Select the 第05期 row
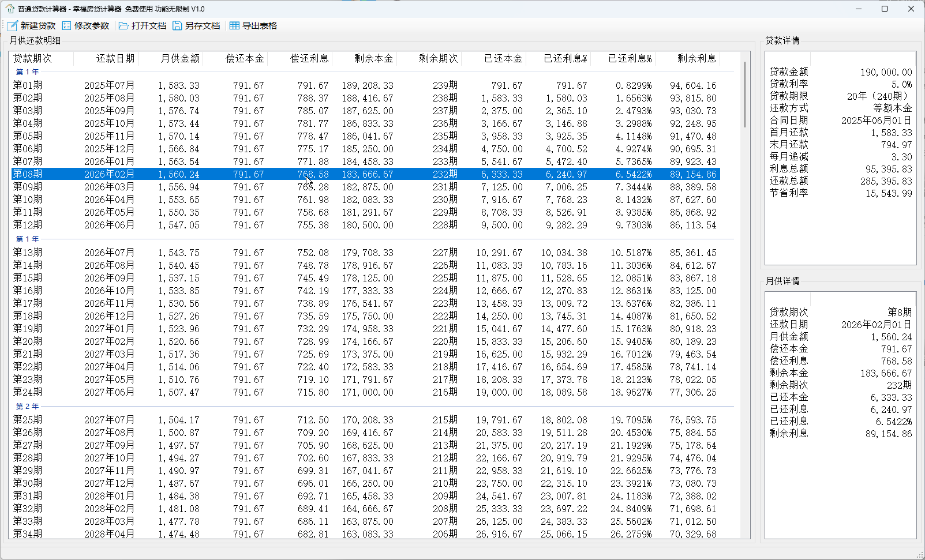 [x=365, y=136]
